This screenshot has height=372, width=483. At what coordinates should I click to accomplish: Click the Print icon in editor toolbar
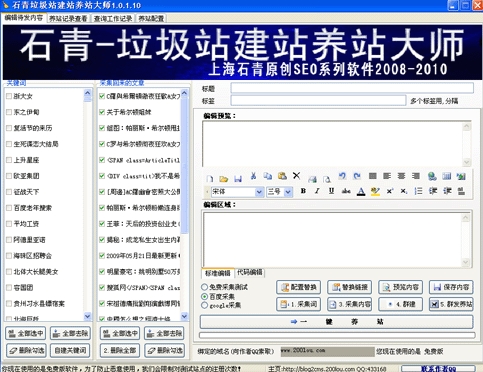point(312,179)
